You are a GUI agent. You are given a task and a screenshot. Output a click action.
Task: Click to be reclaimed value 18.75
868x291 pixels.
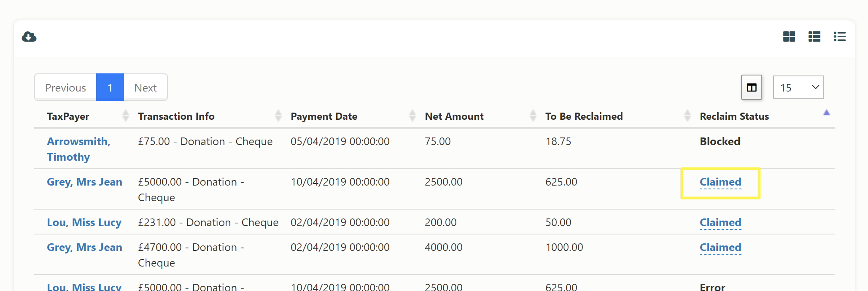pyautogui.click(x=558, y=142)
